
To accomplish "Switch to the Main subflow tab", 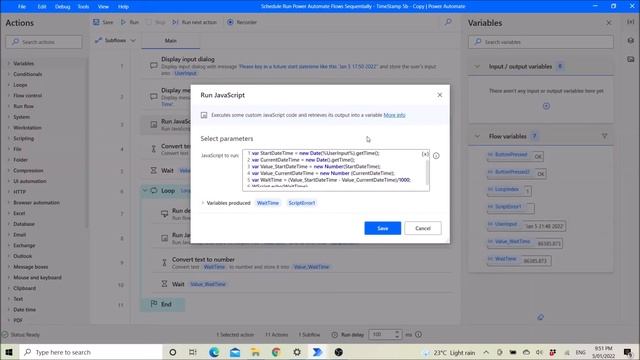I will [171, 40].
